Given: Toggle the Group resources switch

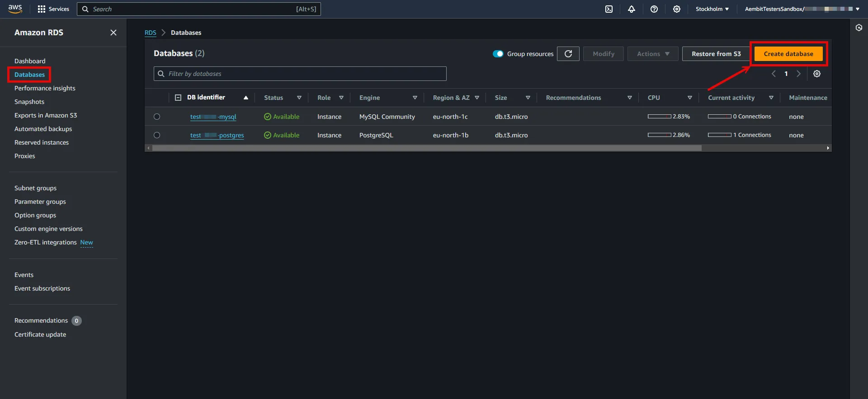Looking at the screenshot, I should [x=498, y=54].
